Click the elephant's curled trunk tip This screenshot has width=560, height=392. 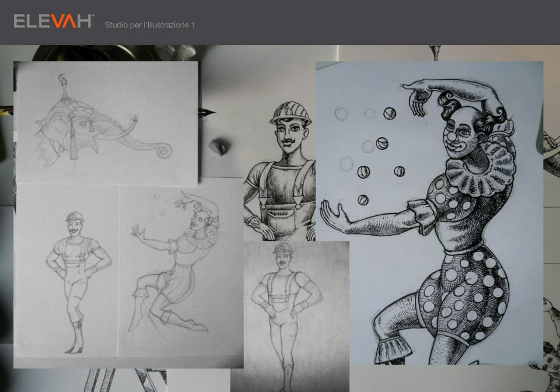164,151
